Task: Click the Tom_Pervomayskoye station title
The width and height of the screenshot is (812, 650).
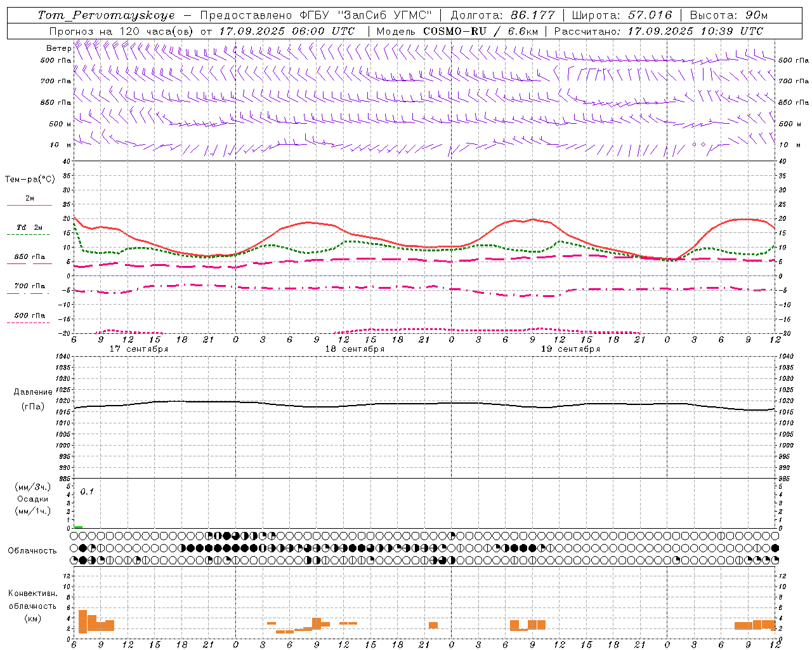Action: coord(106,16)
